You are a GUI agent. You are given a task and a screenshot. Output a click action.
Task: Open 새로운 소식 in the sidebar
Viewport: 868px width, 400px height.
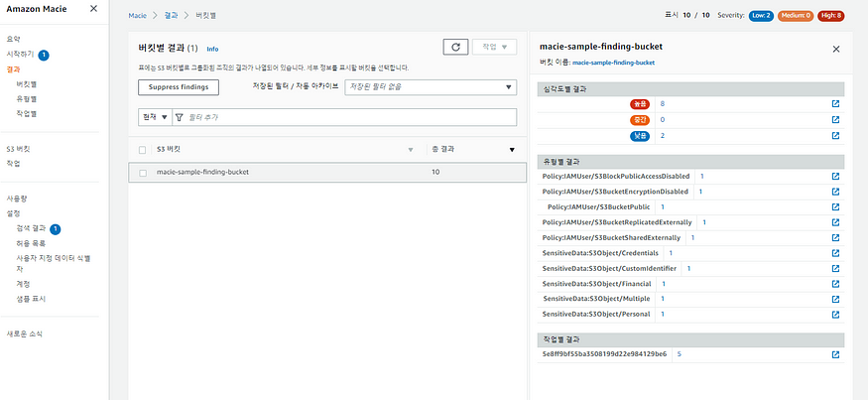pyautogui.click(x=24, y=334)
